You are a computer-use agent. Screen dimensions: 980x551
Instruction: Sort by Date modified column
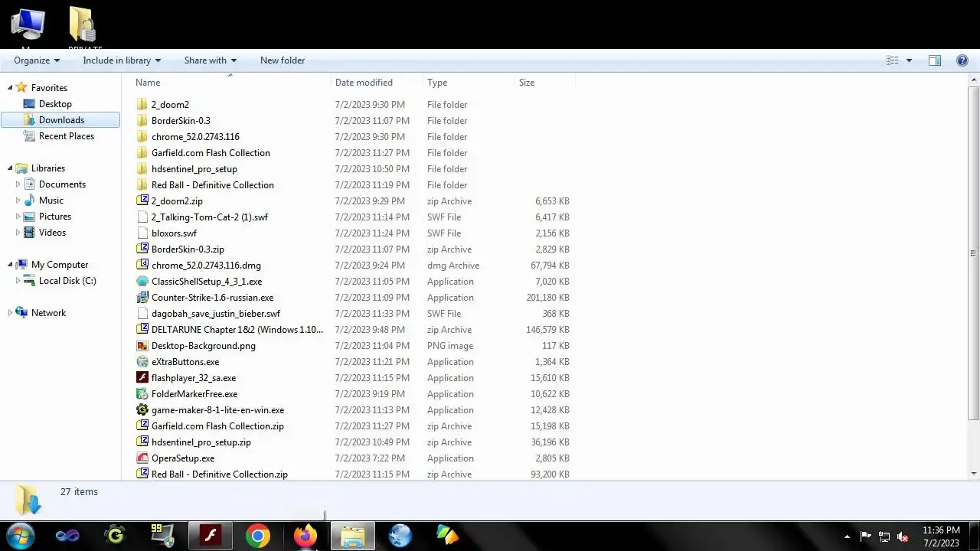coord(376,83)
